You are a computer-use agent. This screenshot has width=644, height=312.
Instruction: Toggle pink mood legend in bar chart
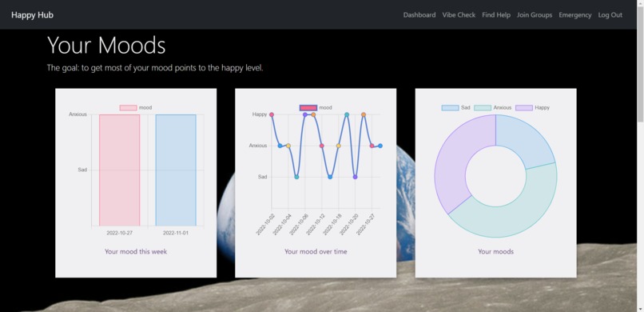(x=128, y=108)
